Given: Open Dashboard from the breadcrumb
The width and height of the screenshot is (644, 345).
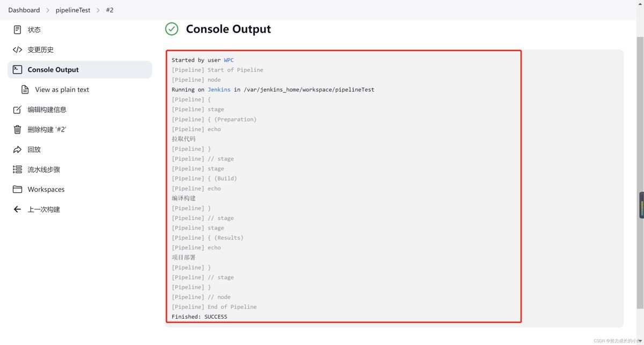Looking at the screenshot, I should point(24,10).
